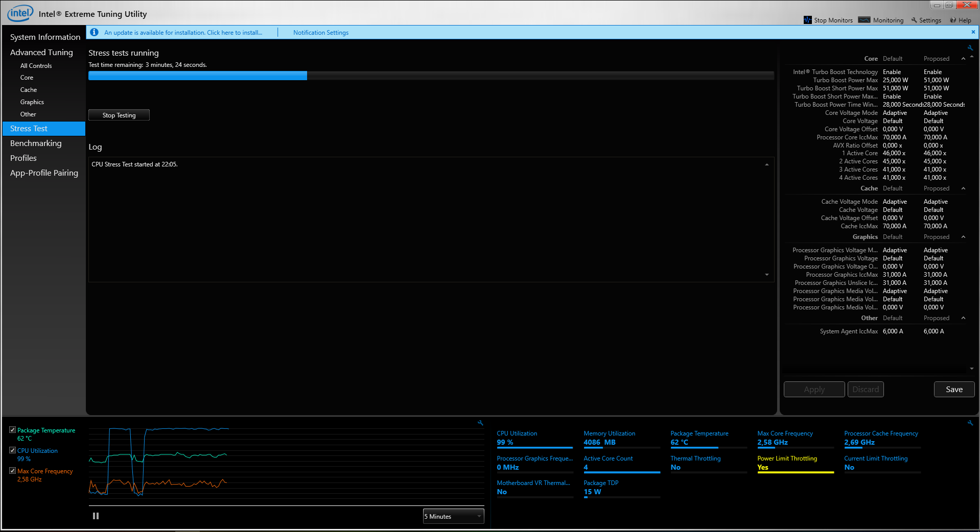Click the Help question mark icon
This screenshot has height=532, width=980.
(x=953, y=20)
